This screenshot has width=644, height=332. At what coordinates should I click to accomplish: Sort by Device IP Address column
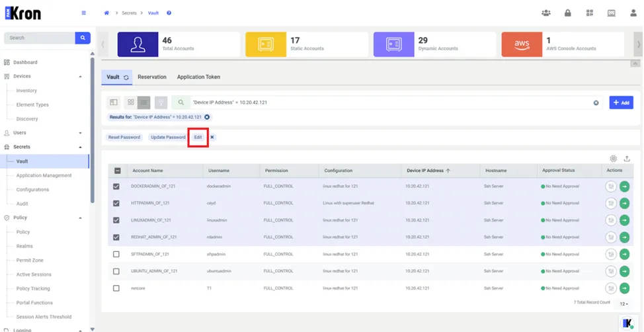428,171
